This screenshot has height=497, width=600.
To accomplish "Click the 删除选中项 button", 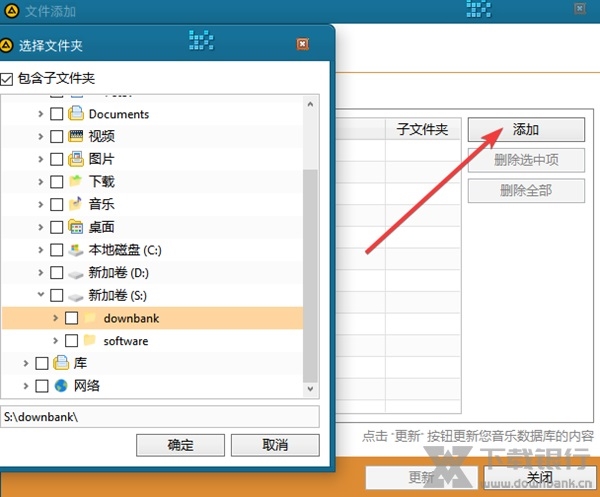I will click(526, 160).
